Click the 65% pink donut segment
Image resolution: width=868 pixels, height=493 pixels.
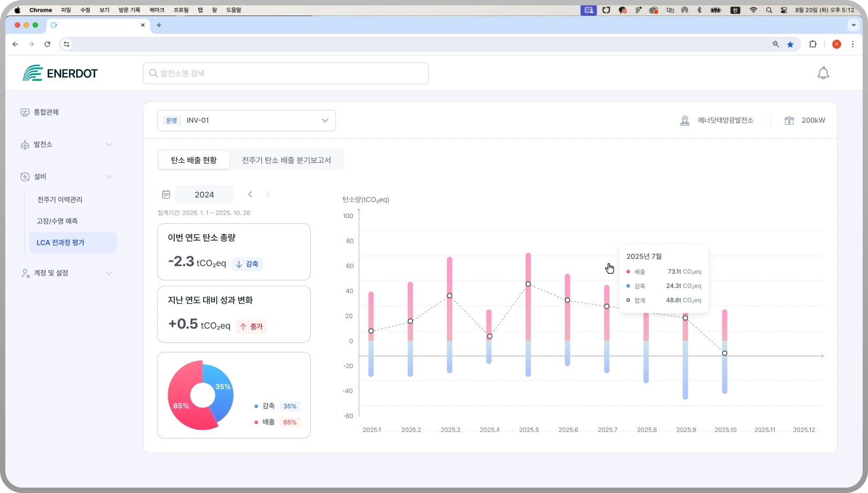181,406
